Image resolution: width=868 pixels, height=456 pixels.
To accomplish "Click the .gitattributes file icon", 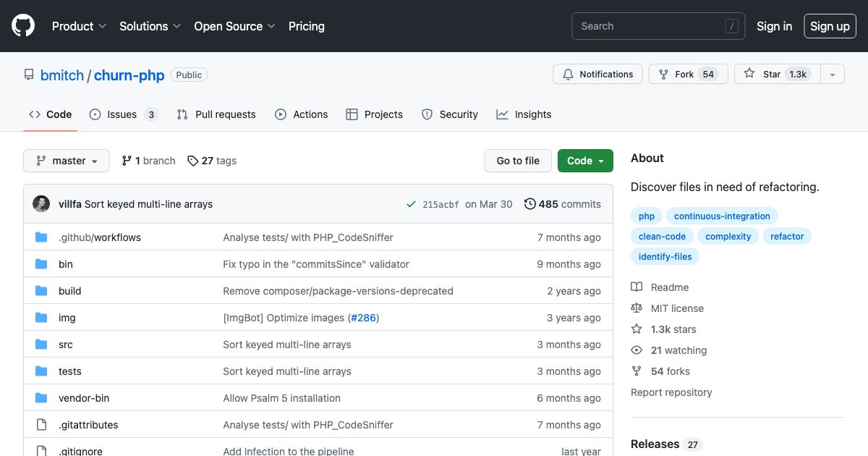I will (42, 425).
